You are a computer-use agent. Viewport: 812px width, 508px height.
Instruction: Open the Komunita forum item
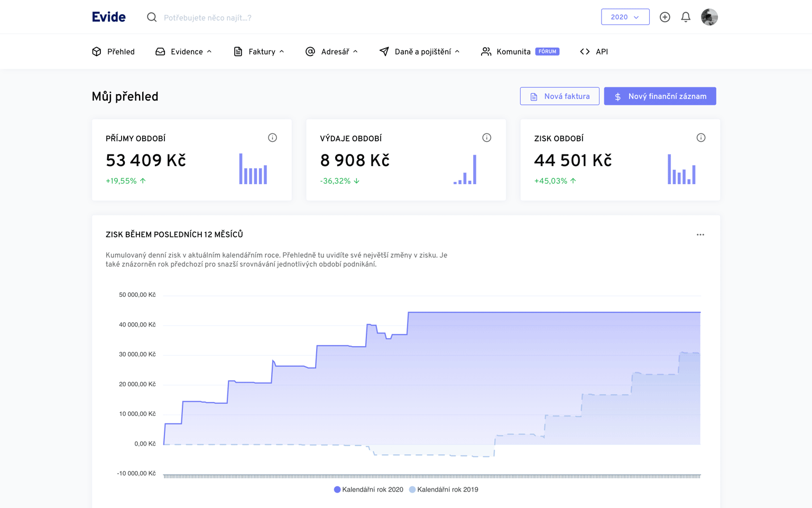pos(520,52)
